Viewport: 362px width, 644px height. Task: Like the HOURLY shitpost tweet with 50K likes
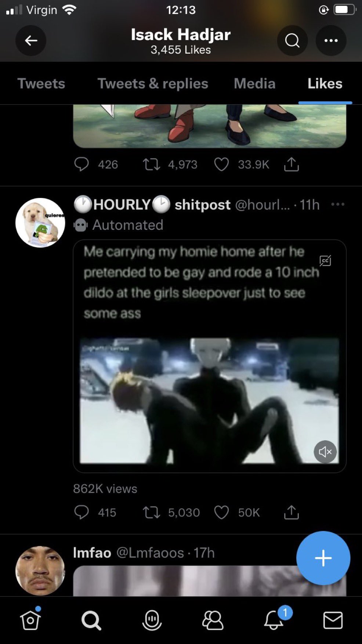221,512
